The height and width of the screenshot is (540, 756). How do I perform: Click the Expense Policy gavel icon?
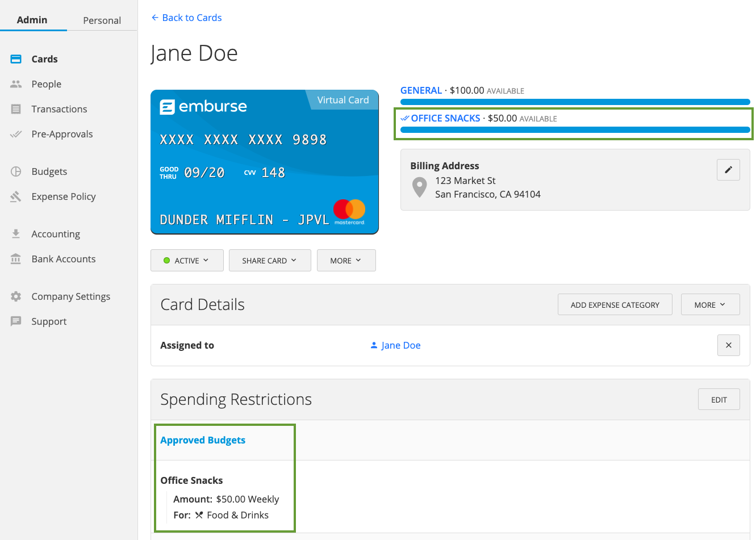16,196
